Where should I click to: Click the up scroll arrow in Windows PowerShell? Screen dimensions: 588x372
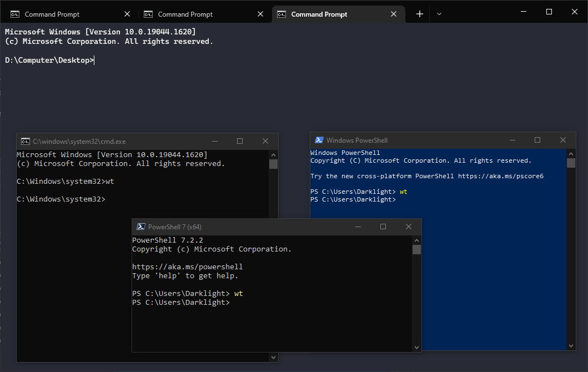[571, 153]
